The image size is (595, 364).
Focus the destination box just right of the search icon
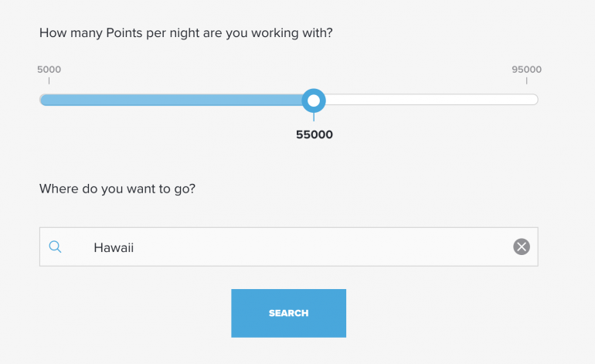[79, 247]
